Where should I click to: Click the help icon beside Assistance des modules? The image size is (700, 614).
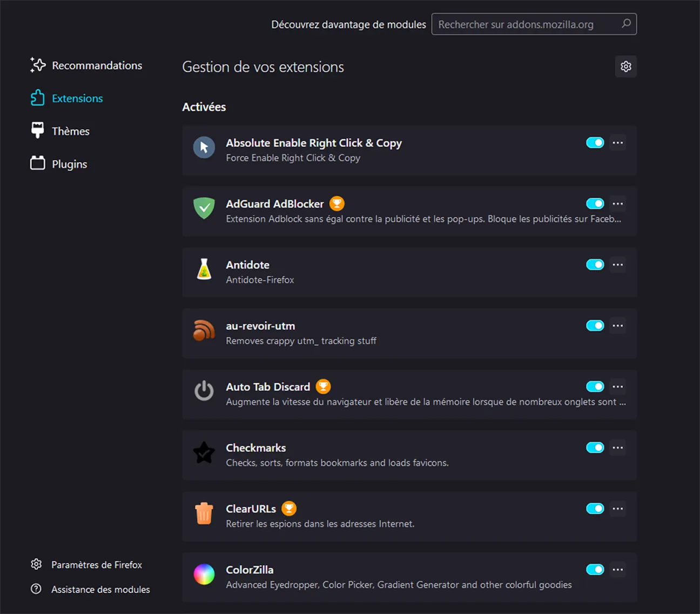[x=36, y=589]
